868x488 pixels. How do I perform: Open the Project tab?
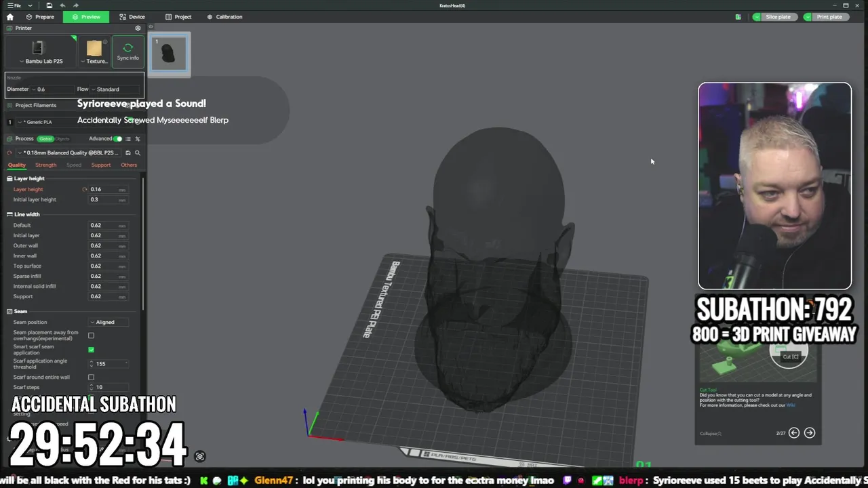[x=178, y=17]
